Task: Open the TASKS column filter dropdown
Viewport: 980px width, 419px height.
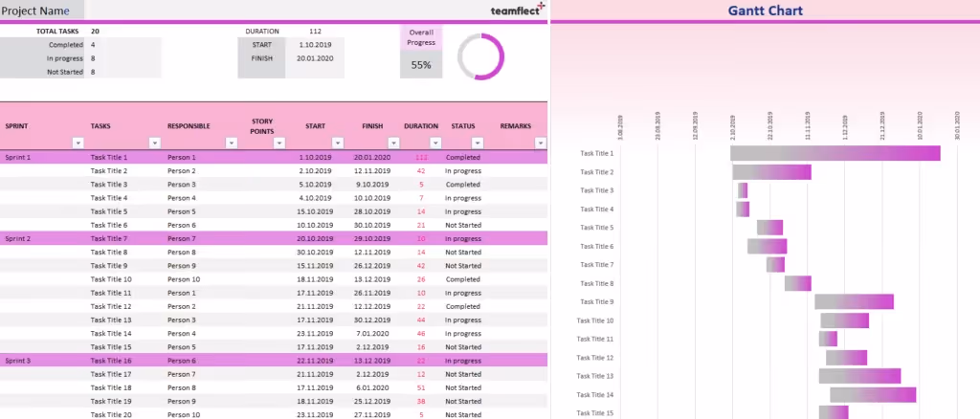Action: [155, 143]
